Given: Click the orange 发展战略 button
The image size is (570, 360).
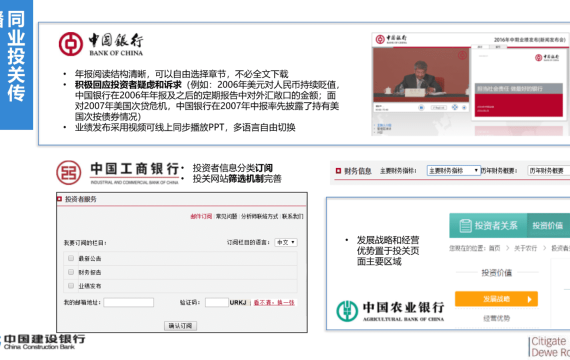Looking at the screenshot, I should point(496,299).
